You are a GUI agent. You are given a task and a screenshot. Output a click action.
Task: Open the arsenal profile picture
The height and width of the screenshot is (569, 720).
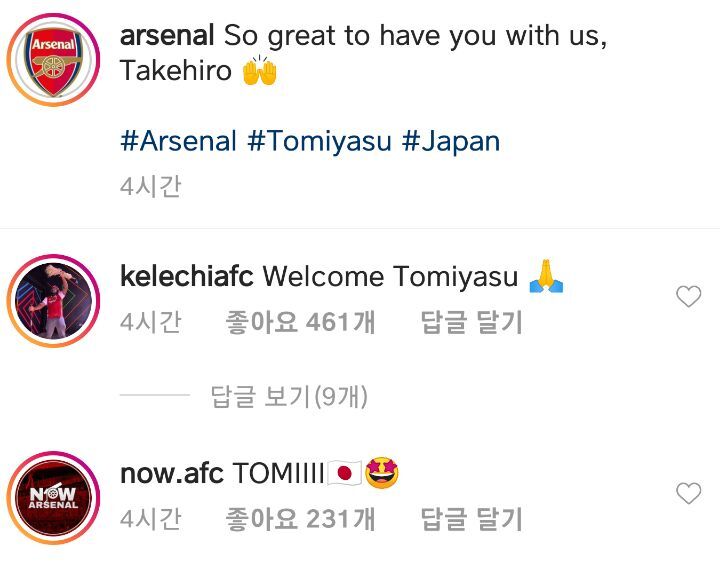pos(56,56)
